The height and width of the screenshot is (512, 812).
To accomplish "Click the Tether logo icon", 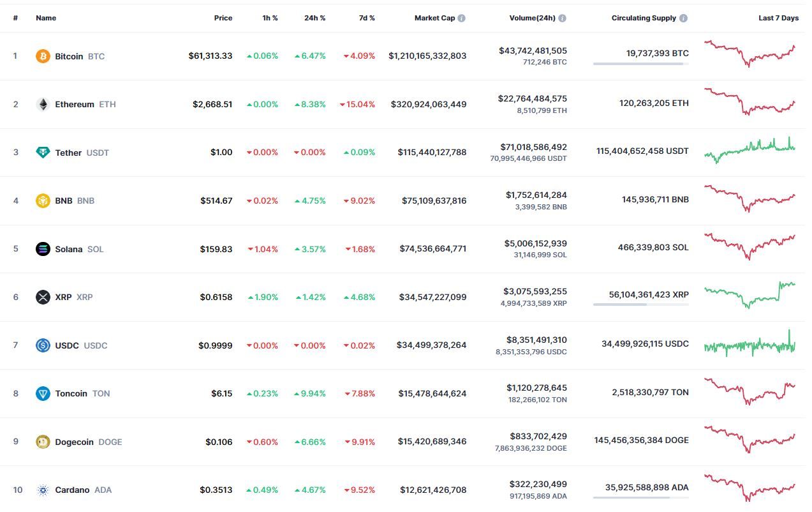I will coord(43,153).
